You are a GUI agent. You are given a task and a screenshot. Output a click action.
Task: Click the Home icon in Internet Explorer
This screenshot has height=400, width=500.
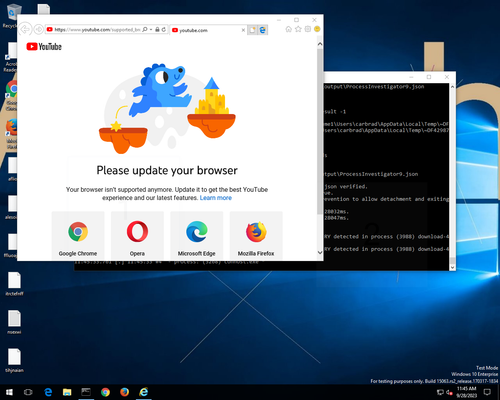pyautogui.click(x=289, y=29)
